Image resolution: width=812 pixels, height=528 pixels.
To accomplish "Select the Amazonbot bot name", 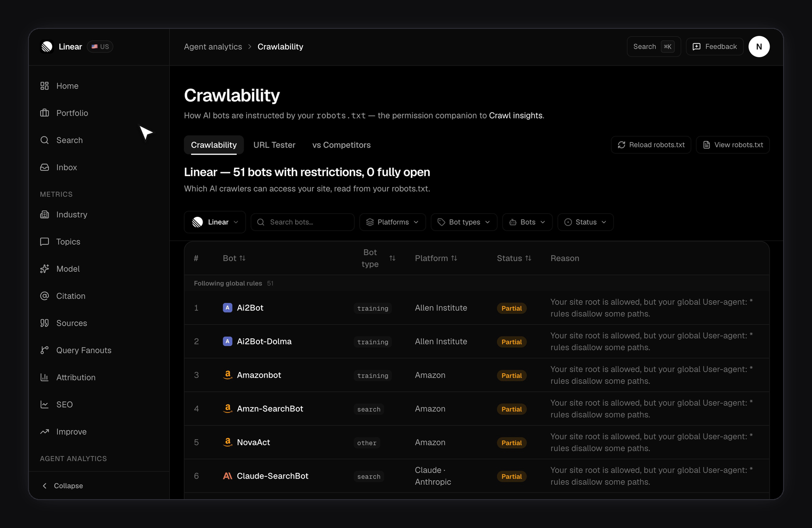I will coord(259,375).
